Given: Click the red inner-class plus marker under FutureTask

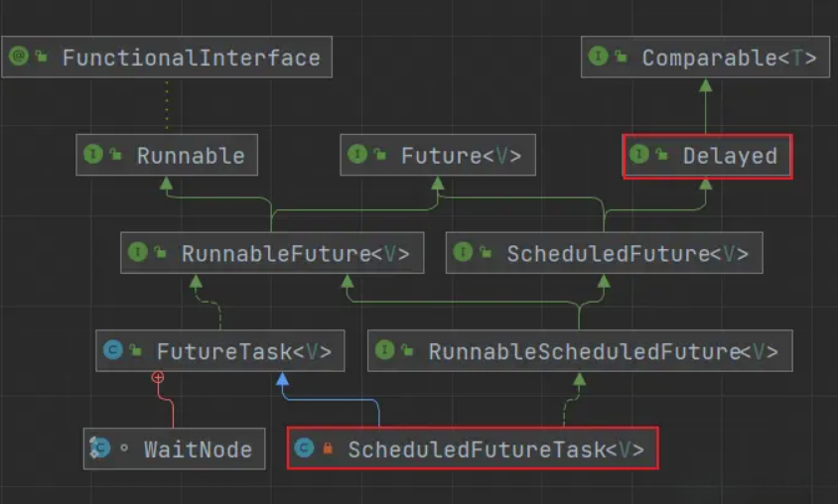Looking at the screenshot, I should coord(157,377).
